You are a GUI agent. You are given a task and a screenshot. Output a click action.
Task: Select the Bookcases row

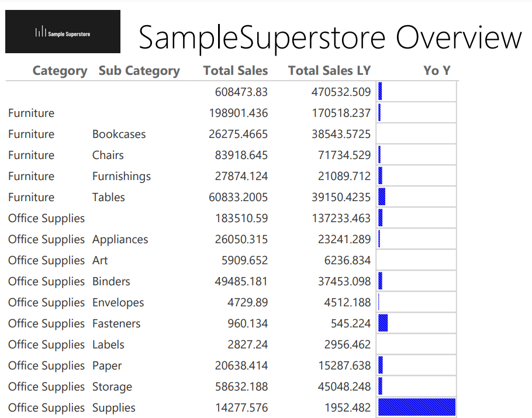coord(119,134)
